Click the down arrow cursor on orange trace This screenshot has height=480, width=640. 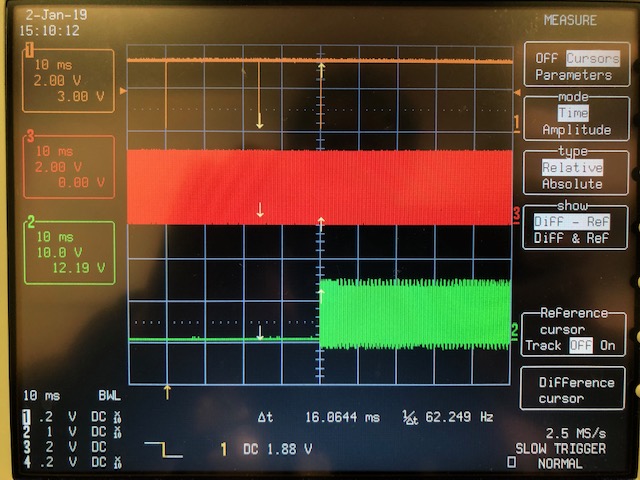tap(259, 122)
